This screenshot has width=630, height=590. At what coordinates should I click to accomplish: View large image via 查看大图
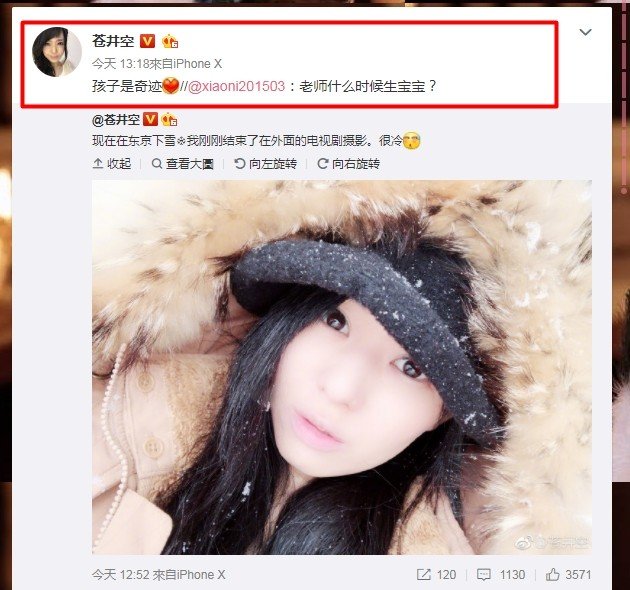pos(182,164)
